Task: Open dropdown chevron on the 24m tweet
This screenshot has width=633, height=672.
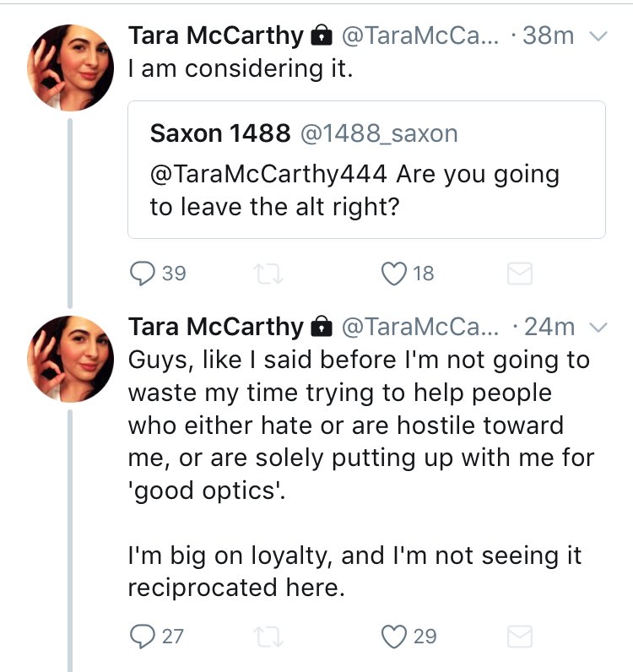Action: click(598, 327)
